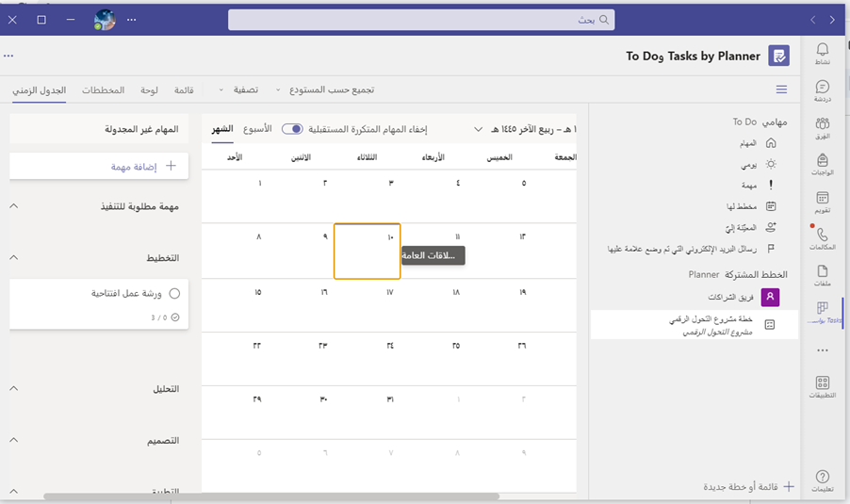Click إضافة مهمة add task button
This screenshot has height=504, width=850.
coord(99,167)
